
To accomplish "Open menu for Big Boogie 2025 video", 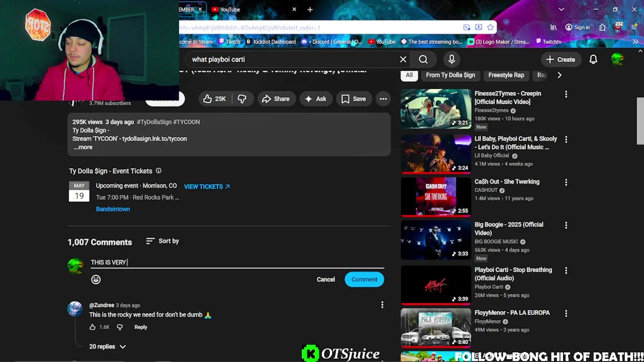I will pos(566,225).
